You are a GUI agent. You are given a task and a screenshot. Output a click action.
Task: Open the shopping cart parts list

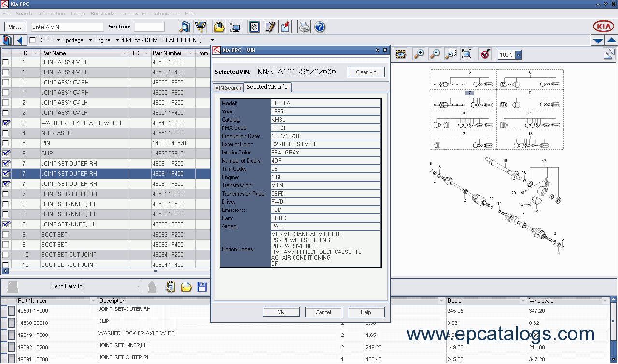coord(200,27)
